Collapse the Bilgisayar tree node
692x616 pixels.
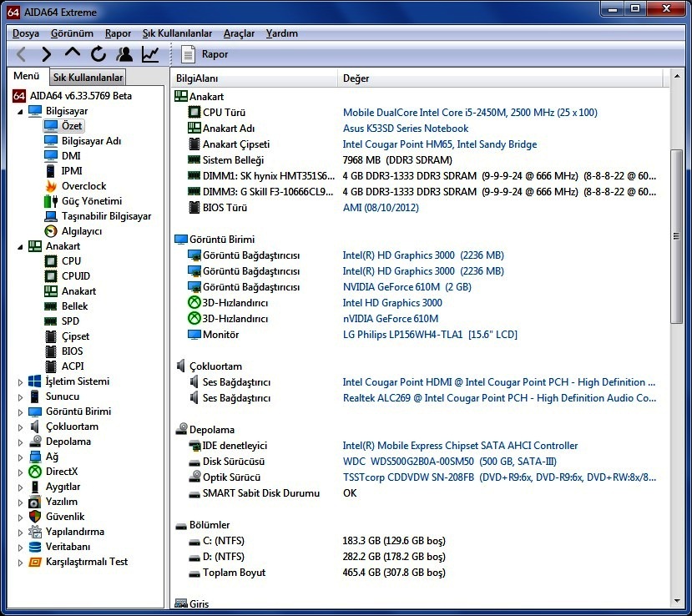point(20,112)
